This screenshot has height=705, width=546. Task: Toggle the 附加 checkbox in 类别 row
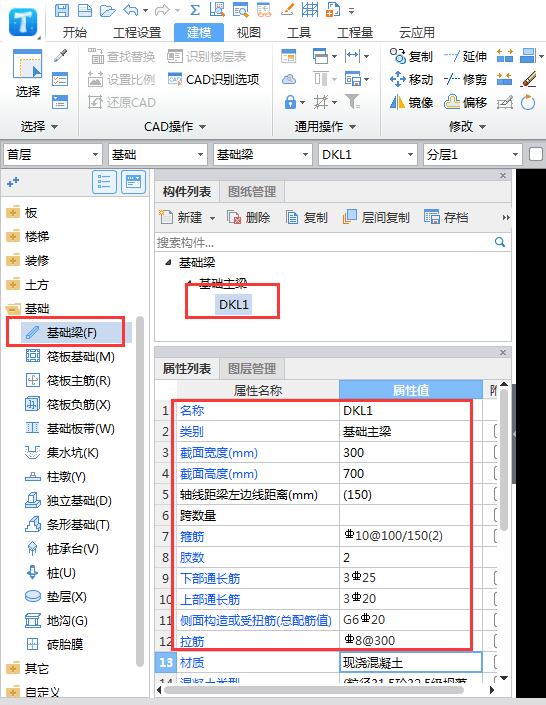[495, 432]
